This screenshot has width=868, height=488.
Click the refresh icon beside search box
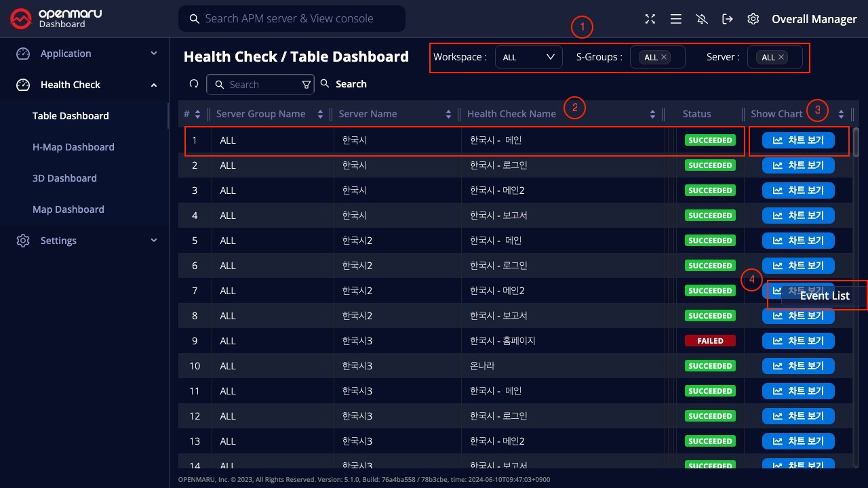(x=194, y=84)
